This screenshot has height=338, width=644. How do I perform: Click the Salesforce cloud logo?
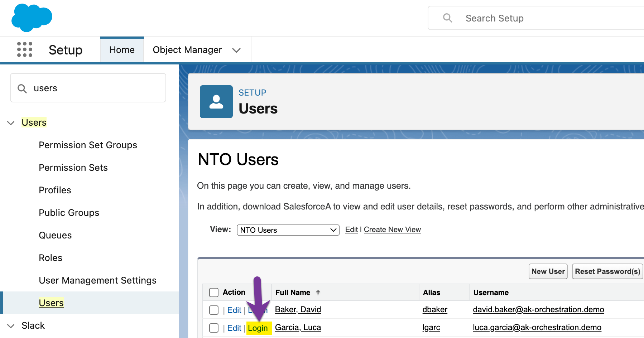coord(32,18)
